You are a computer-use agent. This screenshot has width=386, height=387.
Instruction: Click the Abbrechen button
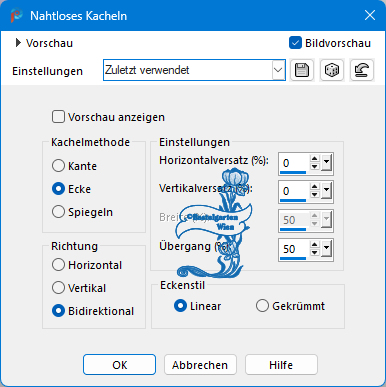tap(200, 365)
